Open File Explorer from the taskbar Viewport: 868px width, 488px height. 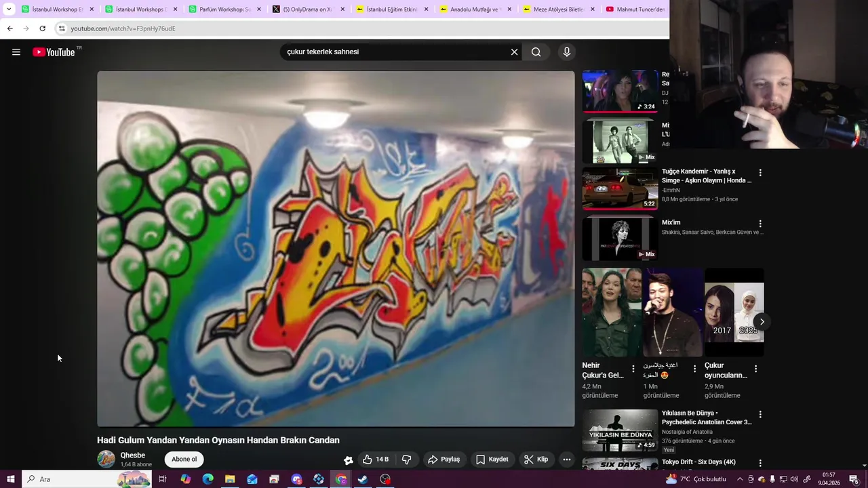click(x=230, y=479)
